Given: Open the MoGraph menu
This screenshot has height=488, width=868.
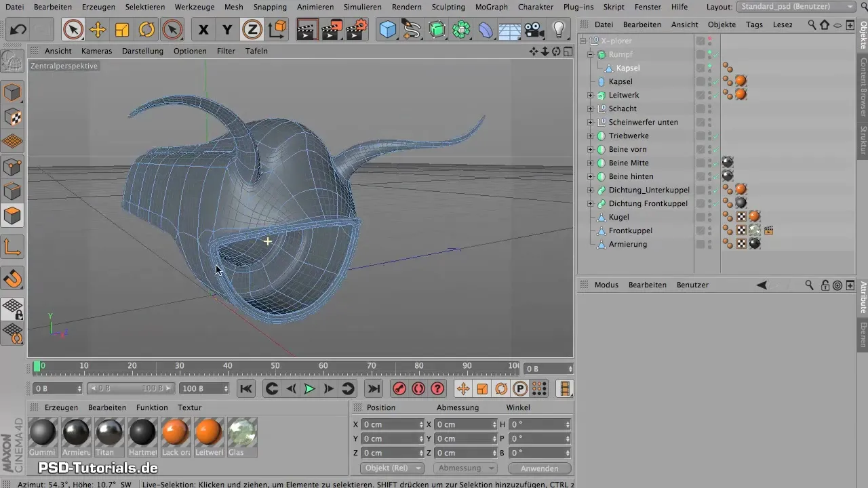Looking at the screenshot, I should point(492,7).
